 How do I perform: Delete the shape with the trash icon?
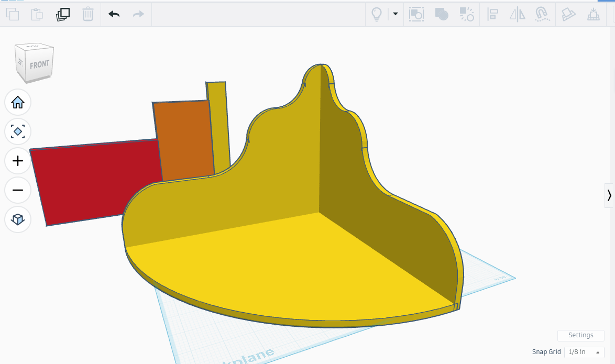(87, 14)
